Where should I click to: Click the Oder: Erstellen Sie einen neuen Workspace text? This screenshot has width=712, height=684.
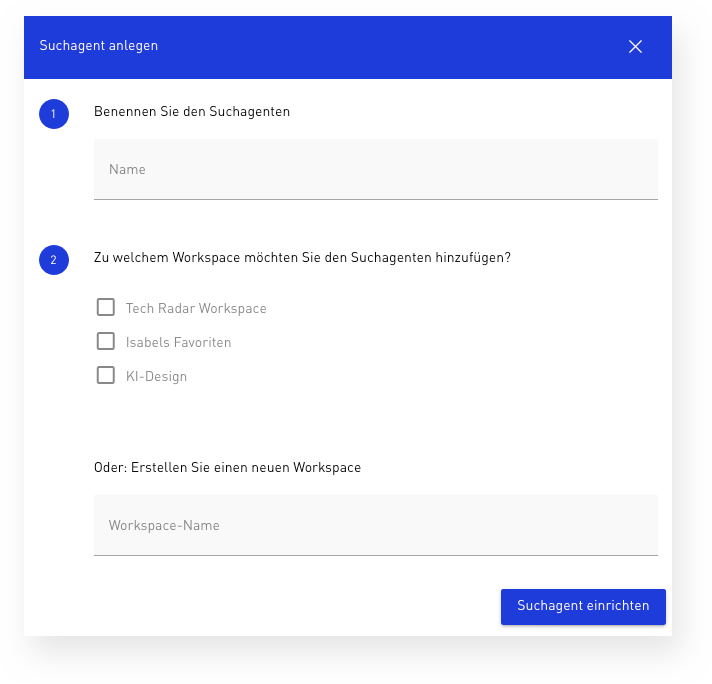pos(227,467)
